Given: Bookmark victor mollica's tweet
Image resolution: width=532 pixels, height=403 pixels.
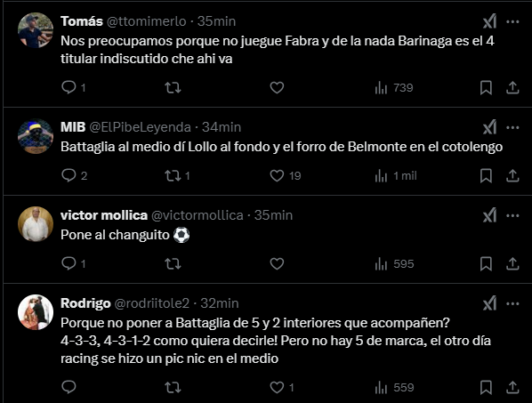Looking at the screenshot, I should tap(486, 263).
